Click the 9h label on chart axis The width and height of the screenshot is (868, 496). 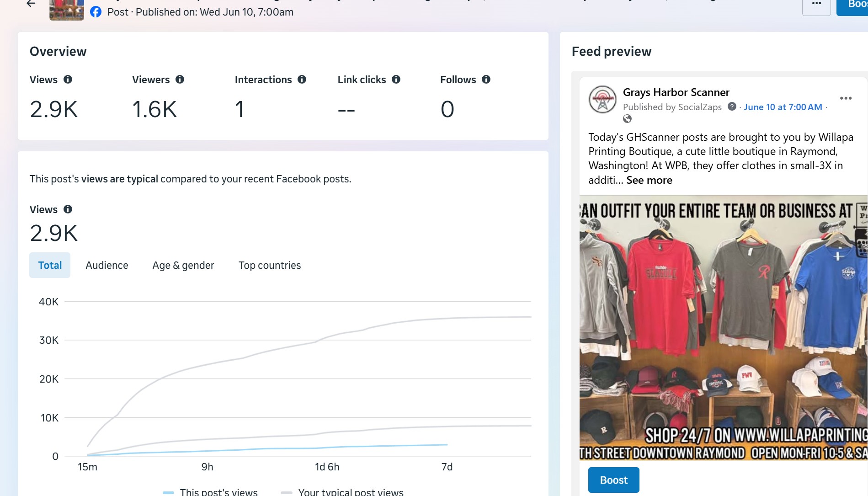tap(208, 467)
